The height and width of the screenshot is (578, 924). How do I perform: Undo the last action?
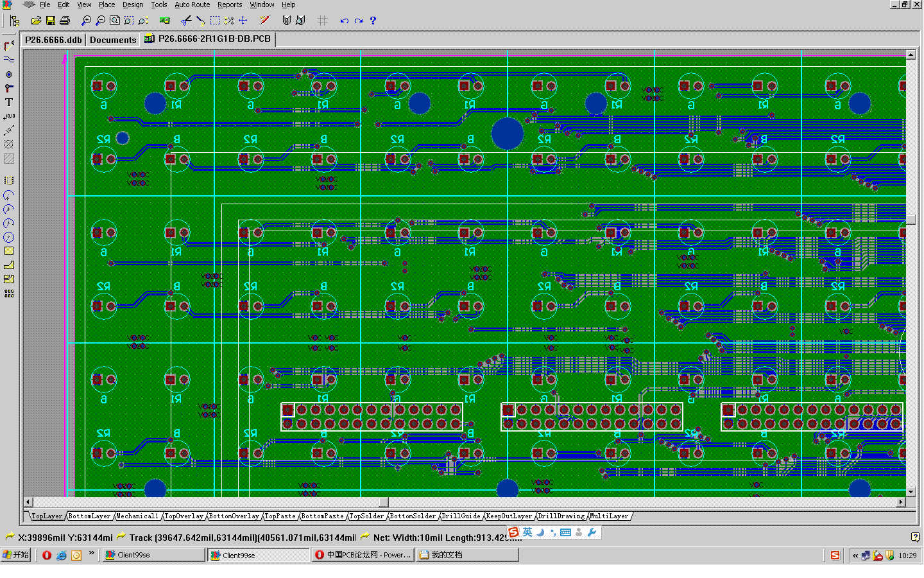[x=345, y=21]
